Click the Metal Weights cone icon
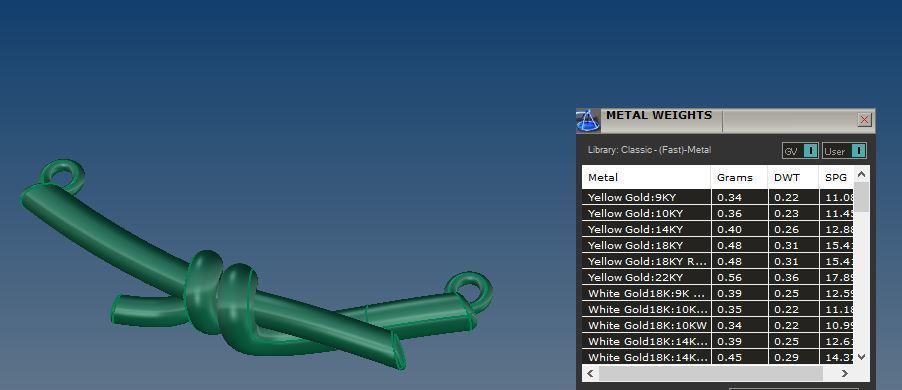Screen dimensions: 902x390 (x=587, y=120)
